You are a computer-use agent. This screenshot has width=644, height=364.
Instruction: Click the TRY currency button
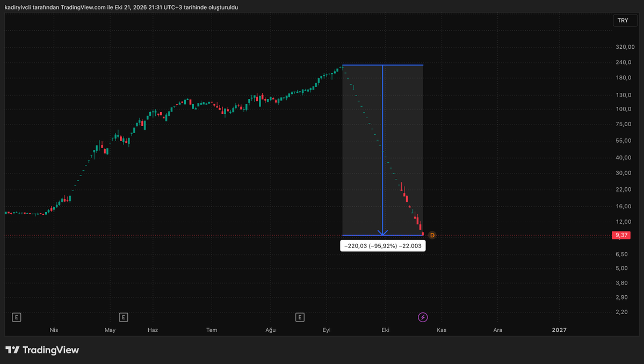(625, 20)
